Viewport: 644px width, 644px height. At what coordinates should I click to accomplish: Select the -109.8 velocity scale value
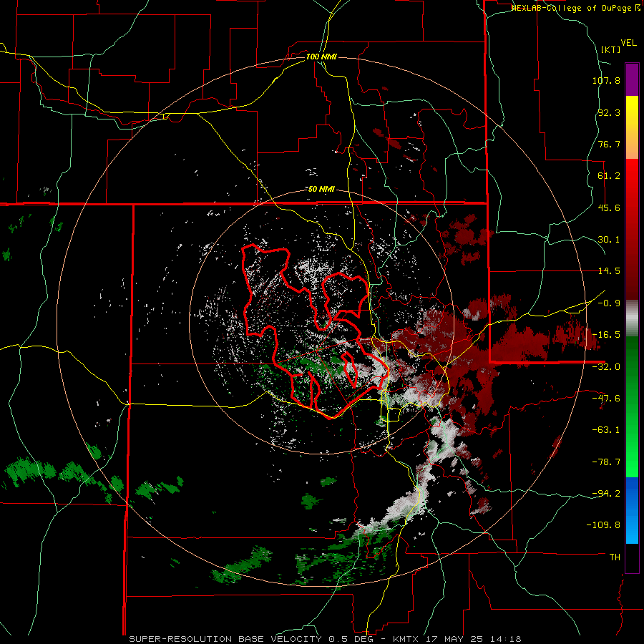click(x=604, y=525)
